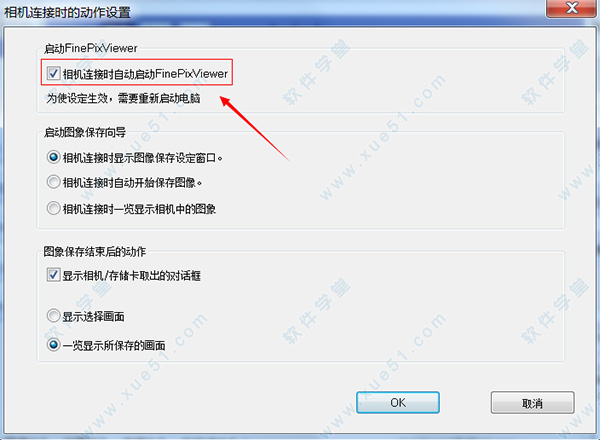This screenshot has height=440, width=600.
Task: Click the 相机连接时的动作设置 title bar text
Action: (x=67, y=12)
